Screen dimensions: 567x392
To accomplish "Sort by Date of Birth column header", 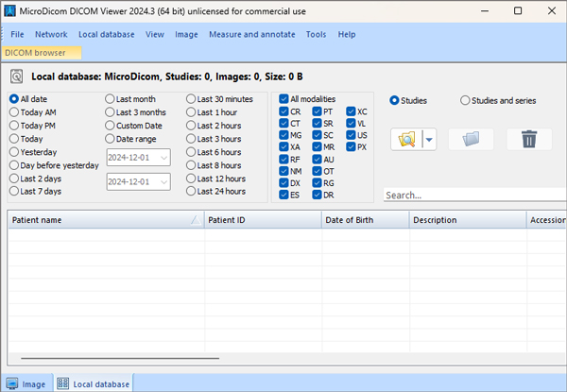I will coord(365,220).
